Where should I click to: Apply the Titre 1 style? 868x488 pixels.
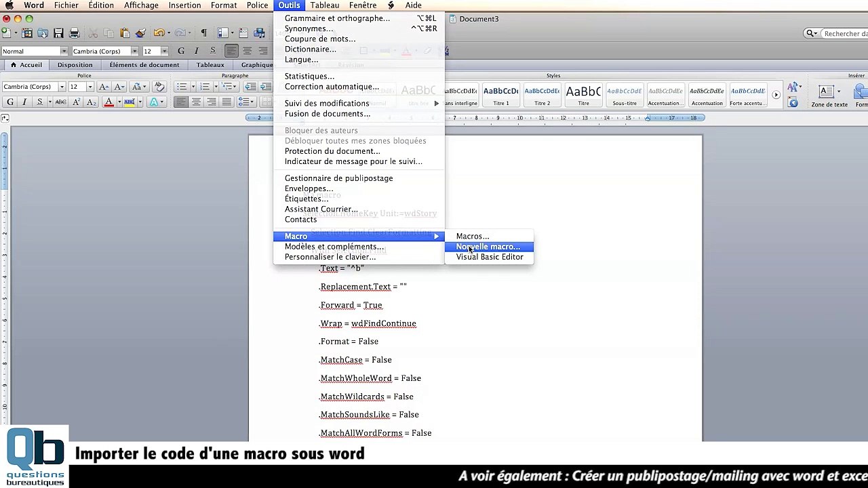[501, 96]
